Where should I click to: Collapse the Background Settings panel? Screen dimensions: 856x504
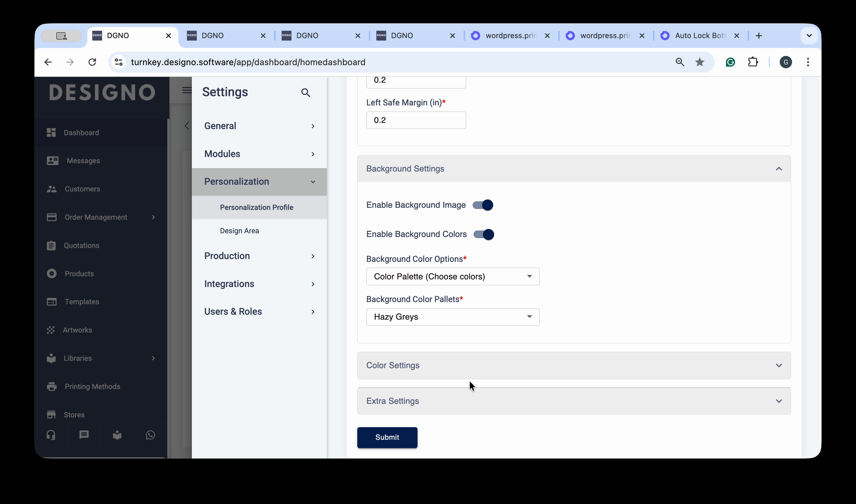point(779,169)
